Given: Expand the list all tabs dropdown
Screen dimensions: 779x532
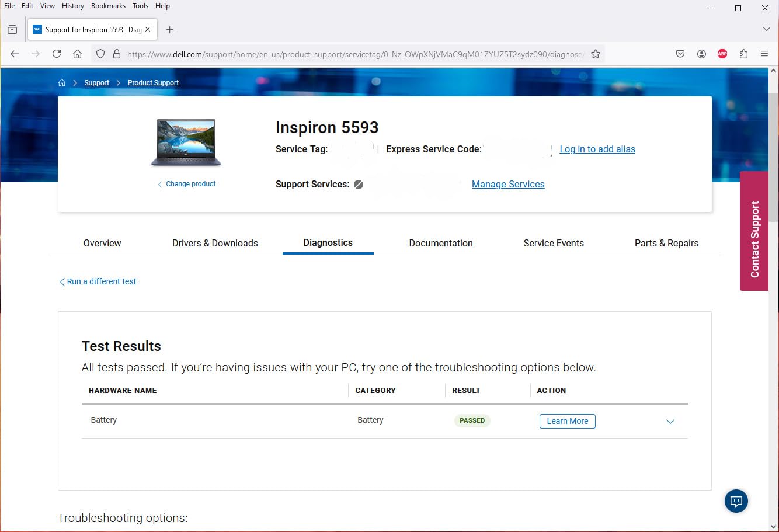Looking at the screenshot, I should point(767,29).
